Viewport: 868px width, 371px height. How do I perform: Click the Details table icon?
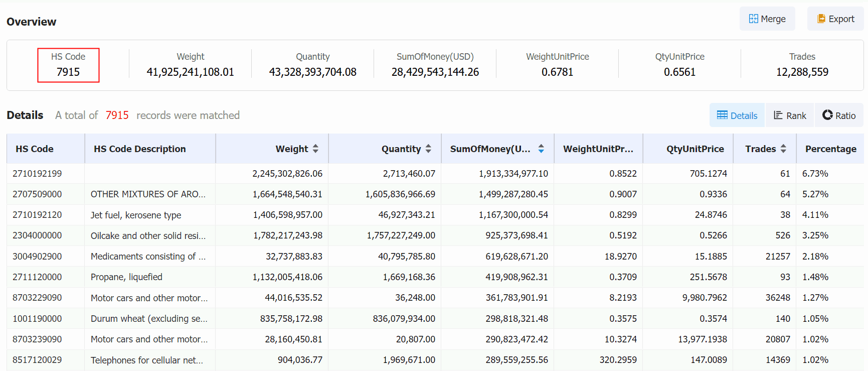point(722,115)
